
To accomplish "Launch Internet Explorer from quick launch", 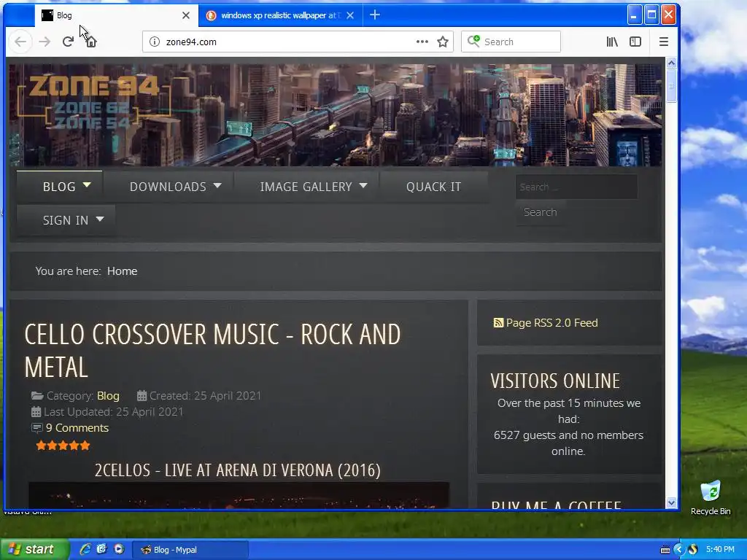I will click(85, 549).
